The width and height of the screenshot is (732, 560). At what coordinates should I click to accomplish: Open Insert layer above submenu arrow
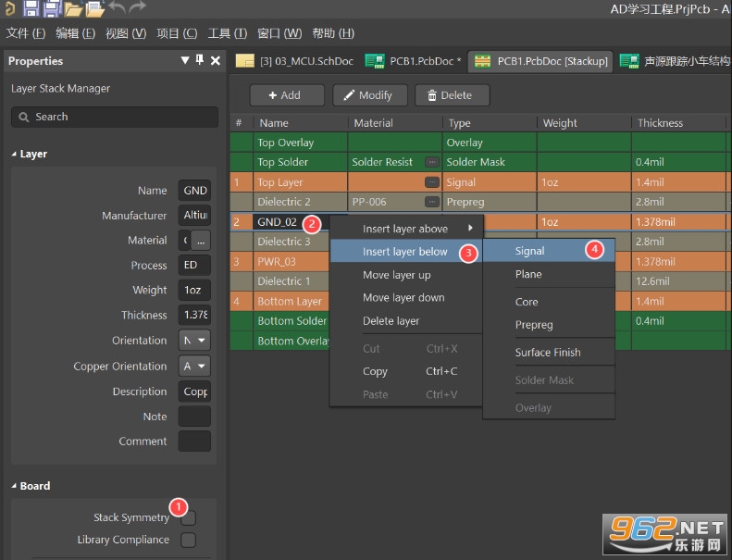pyautogui.click(x=470, y=228)
